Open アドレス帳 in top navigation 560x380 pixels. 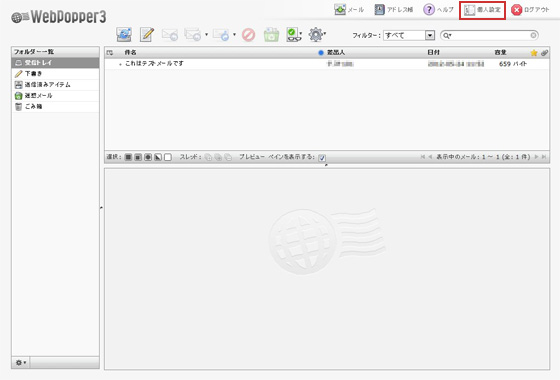pos(394,10)
